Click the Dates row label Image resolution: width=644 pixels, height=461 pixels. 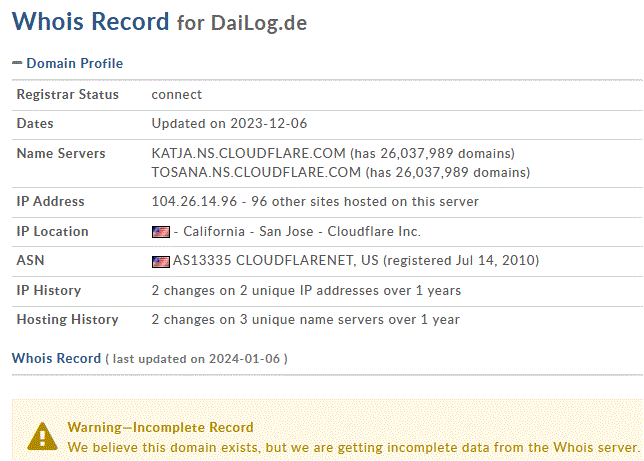[x=35, y=124]
